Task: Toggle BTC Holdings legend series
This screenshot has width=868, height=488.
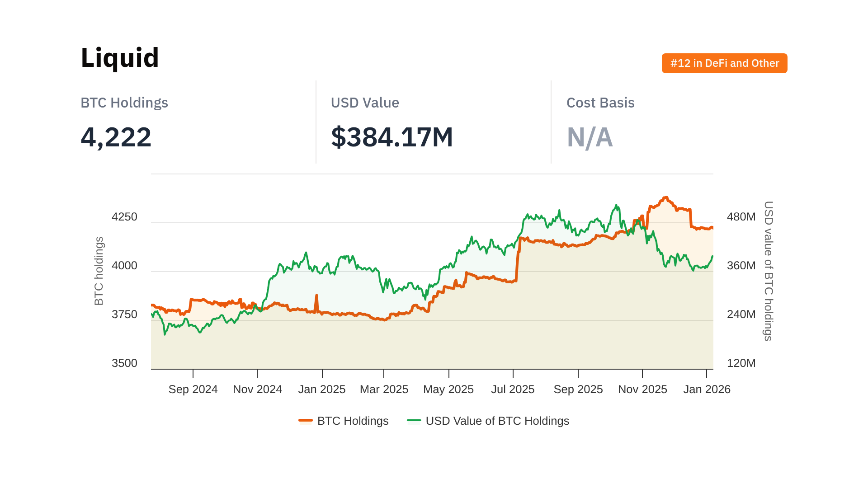Action: [353, 421]
